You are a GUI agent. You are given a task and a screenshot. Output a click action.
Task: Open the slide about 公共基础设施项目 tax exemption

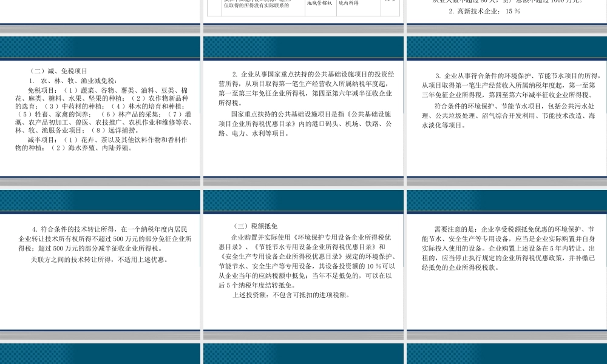click(303, 115)
